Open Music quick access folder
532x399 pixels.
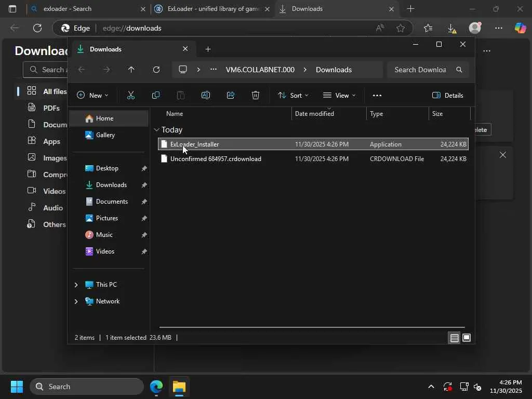[x=109, y=235]
